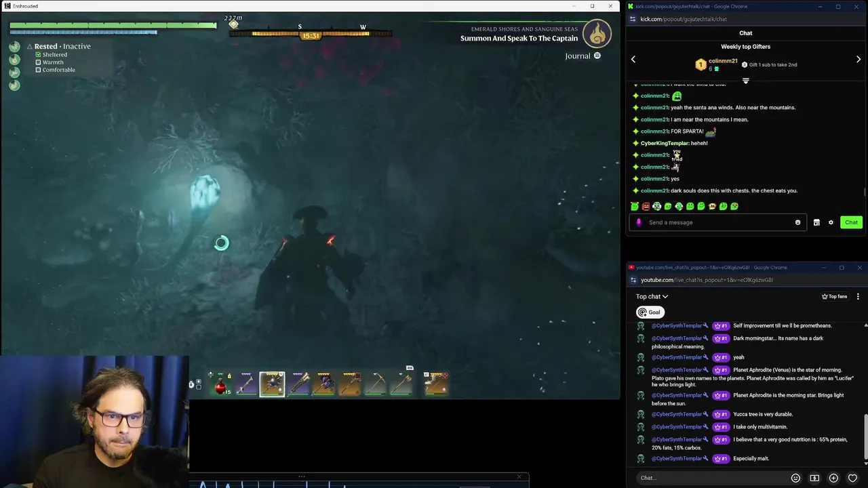Click the 15:31 time on compass bar

point(311,36)
